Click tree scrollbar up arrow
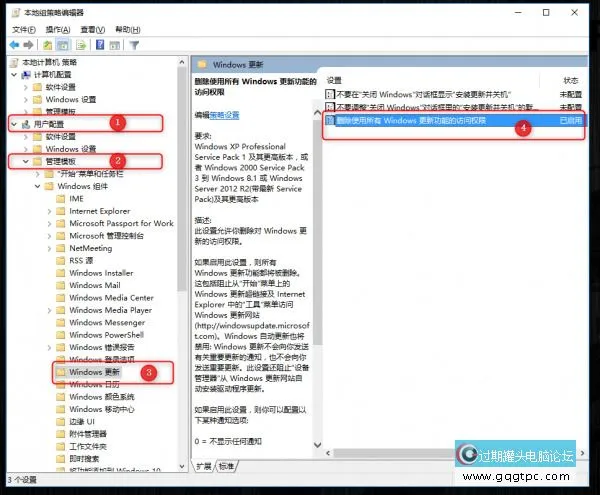The width and height of the screenshot is (600, 495). point(182,62)
